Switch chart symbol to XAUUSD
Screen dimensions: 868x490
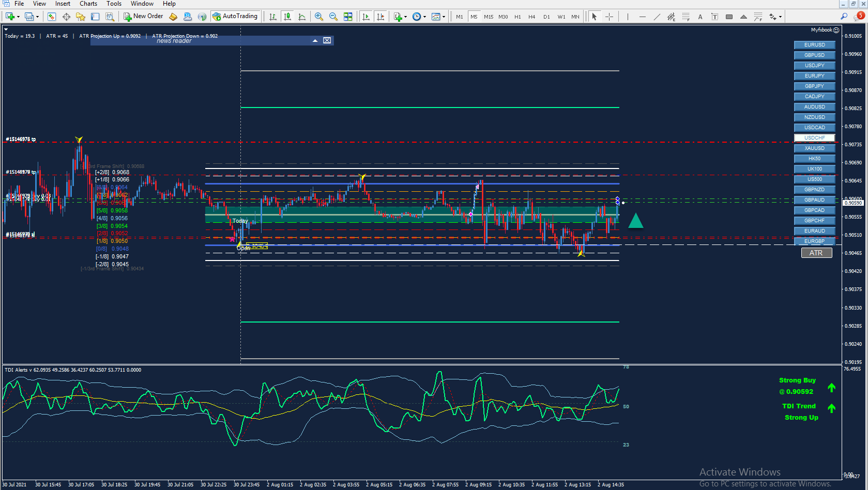[814, 148]
